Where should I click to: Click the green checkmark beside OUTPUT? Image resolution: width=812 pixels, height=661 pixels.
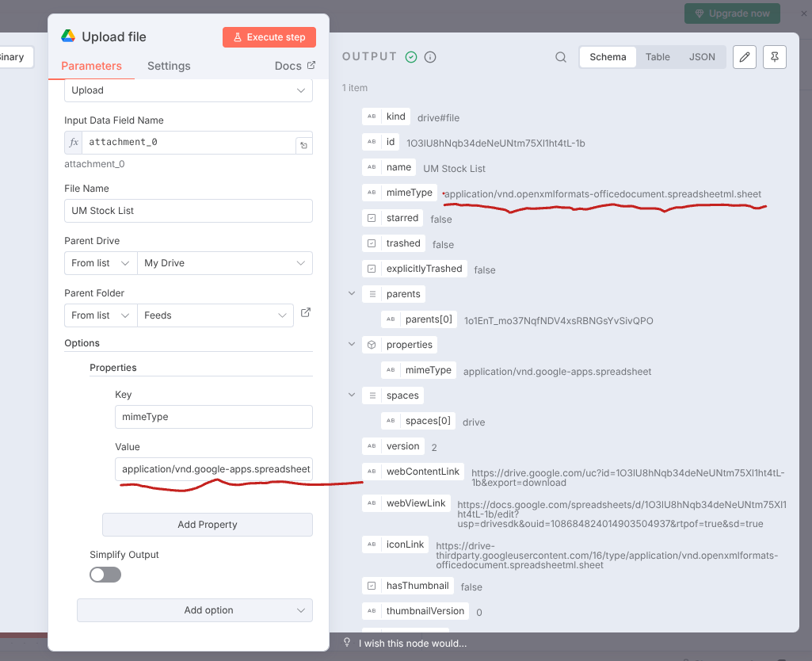[410, 57]
